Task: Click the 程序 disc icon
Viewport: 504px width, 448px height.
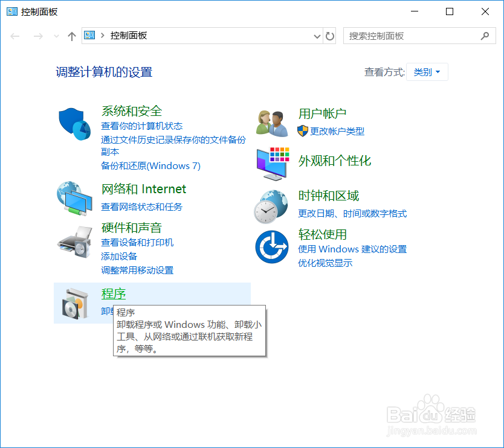Action: point(74,302)
